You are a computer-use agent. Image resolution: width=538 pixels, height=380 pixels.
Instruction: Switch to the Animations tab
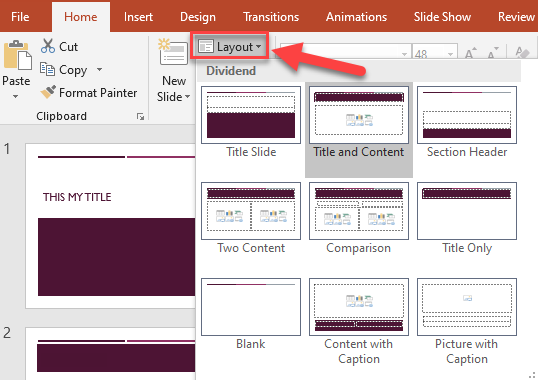[356, 17]
